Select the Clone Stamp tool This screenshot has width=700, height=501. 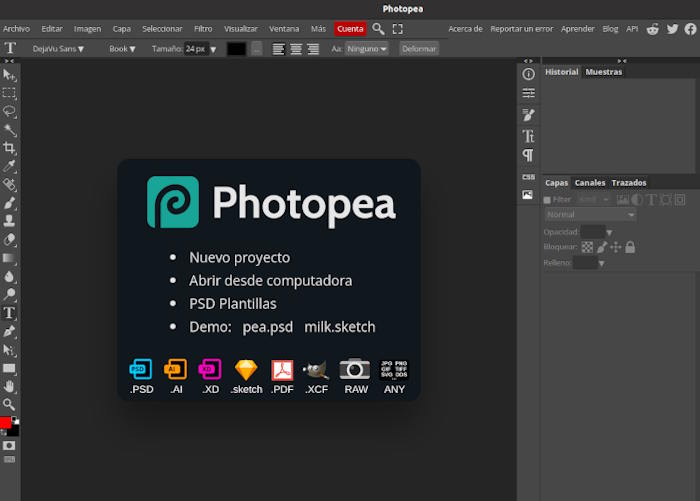[9, 221]
